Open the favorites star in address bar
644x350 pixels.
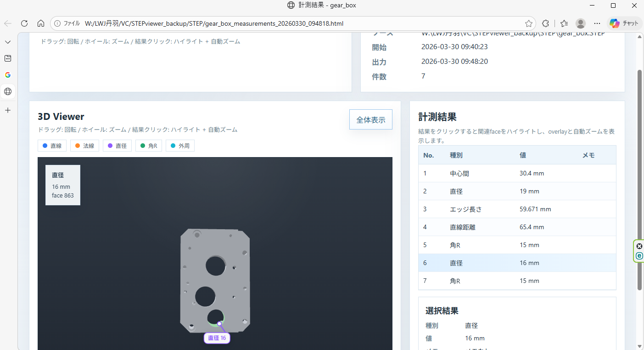tap(528, 23)
